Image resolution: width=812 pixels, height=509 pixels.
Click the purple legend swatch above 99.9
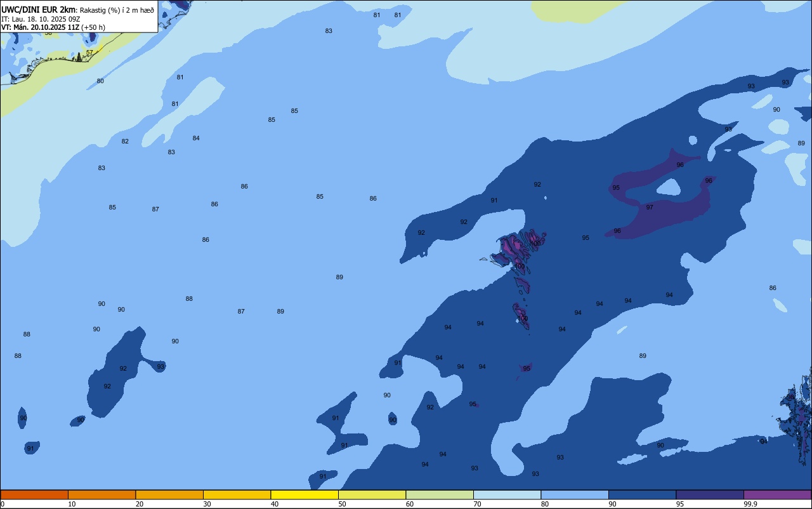777,494
